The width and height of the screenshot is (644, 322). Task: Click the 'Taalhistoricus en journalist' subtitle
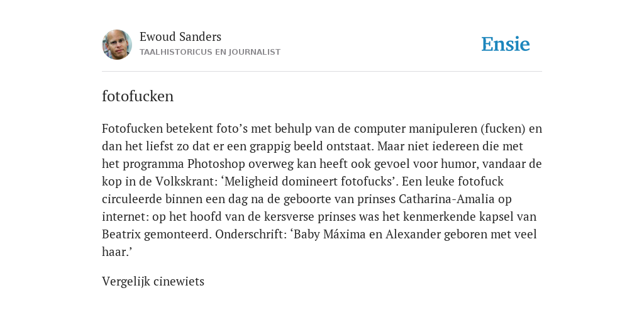click(210, 52)
